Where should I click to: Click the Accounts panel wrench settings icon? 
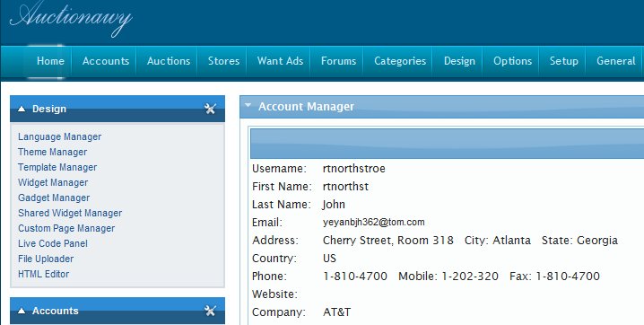click(x=210, y=311)
